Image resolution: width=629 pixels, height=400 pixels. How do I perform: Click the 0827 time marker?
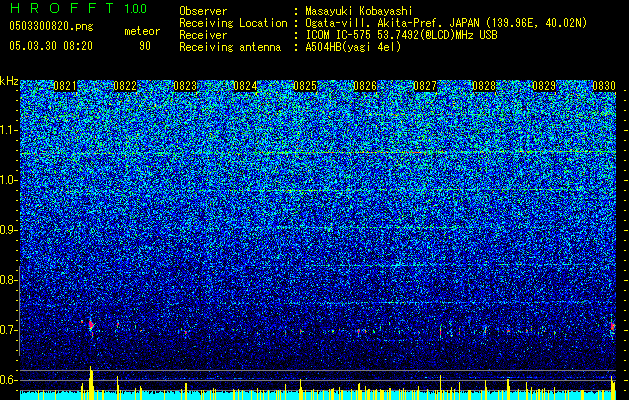coord(424,86)
